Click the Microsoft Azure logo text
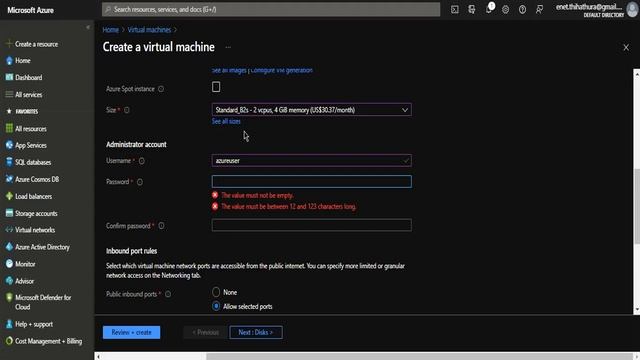The height and width of the screenshot is (360, 640). 31,10
